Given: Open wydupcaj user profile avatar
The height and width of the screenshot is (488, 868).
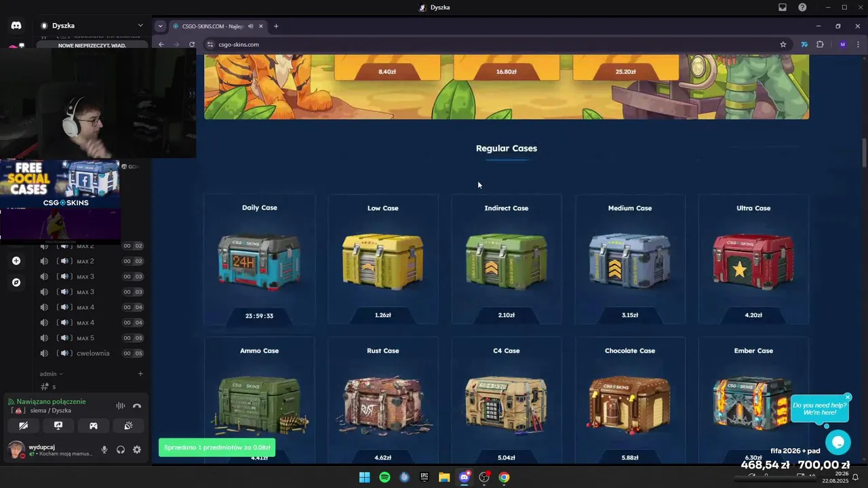Looking at the screenshot, I should [16, 449].
